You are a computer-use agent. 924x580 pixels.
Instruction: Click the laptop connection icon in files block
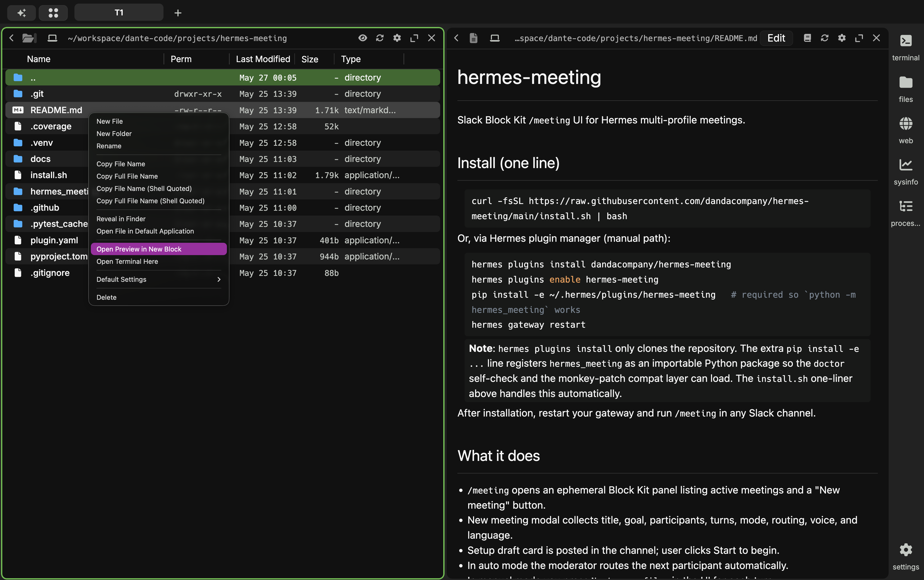coord(52,38)
